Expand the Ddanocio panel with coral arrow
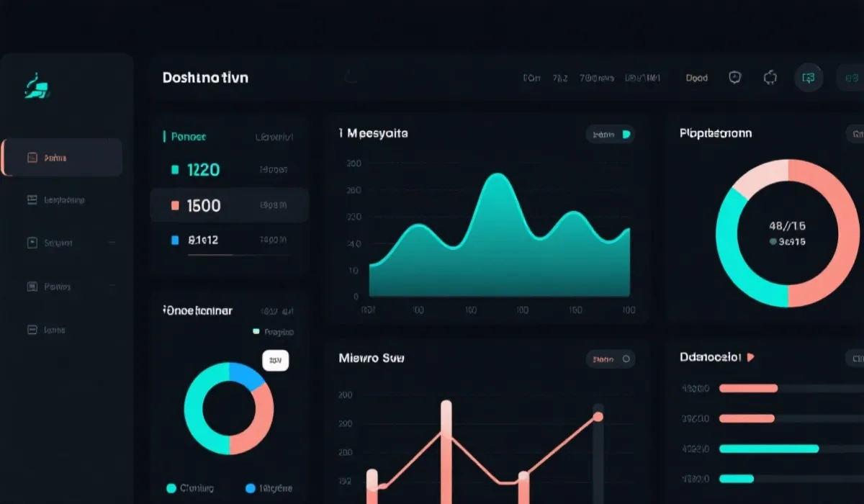The width and height of the screenshot is (864, 504). pyautogui.click(x=750, y=357)
